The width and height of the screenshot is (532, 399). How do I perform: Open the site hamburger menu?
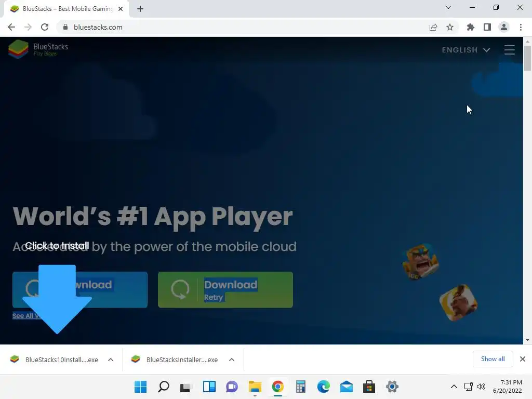click(x=509, y=50)
